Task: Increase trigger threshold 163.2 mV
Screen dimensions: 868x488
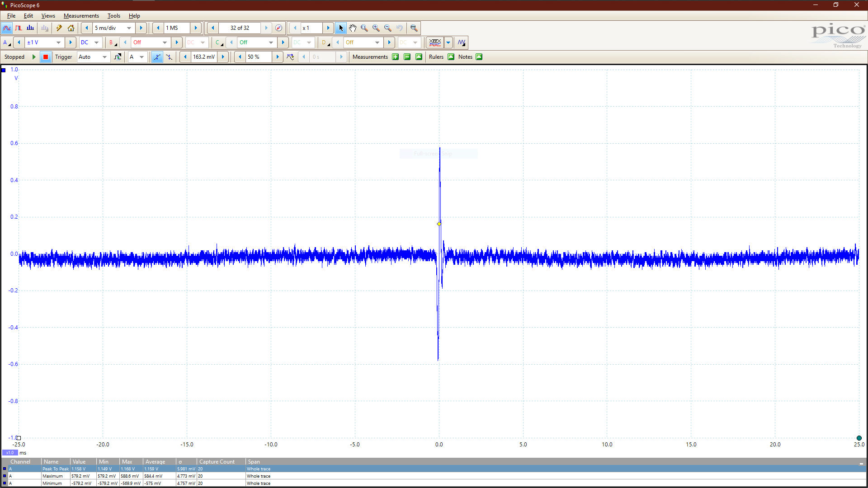Action: coord(223,57)
